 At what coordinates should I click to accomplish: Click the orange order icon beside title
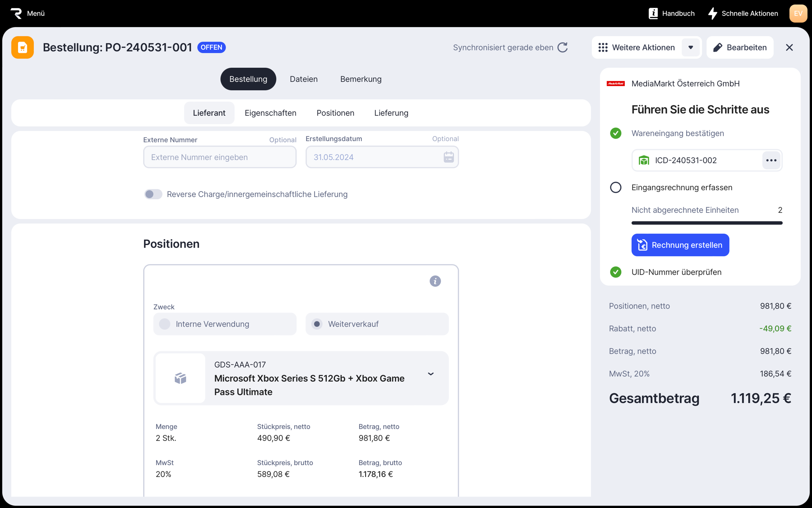23,47
